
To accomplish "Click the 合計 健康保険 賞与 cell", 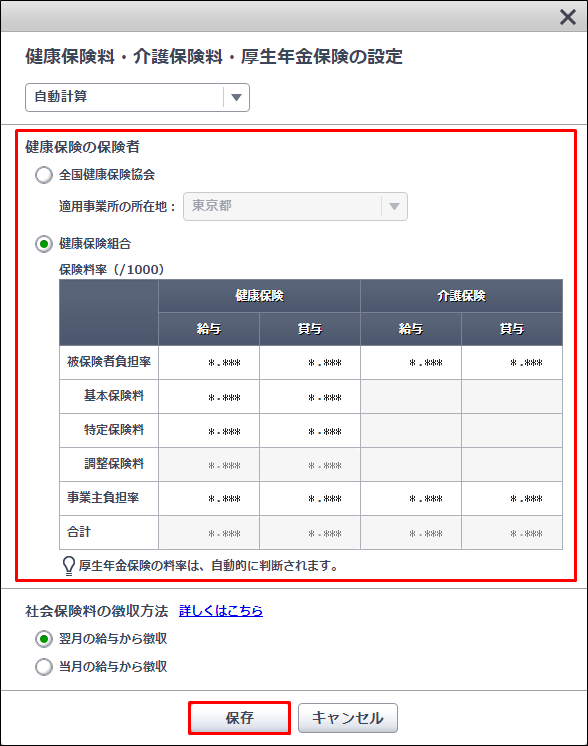I will coord(310,533).
